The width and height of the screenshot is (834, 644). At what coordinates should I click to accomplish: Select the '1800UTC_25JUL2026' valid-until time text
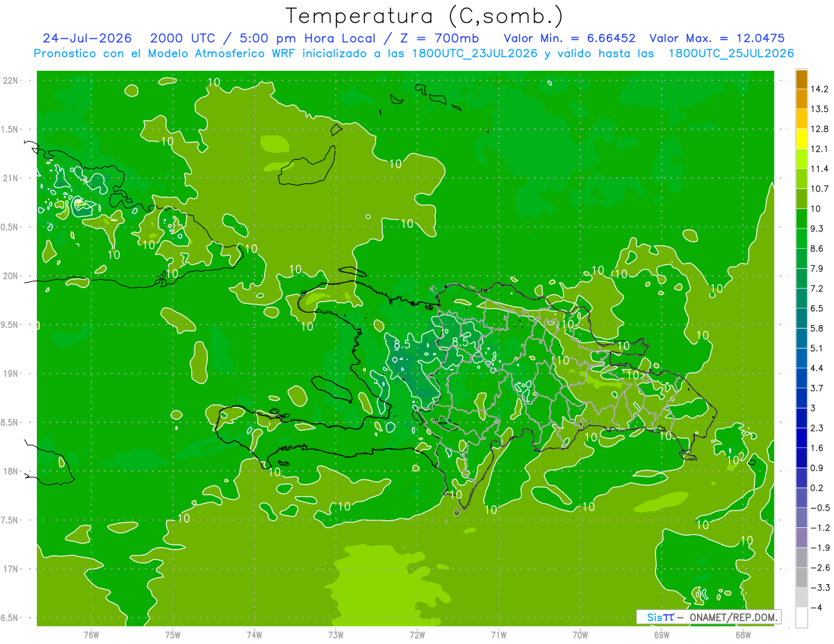[731, 53]
